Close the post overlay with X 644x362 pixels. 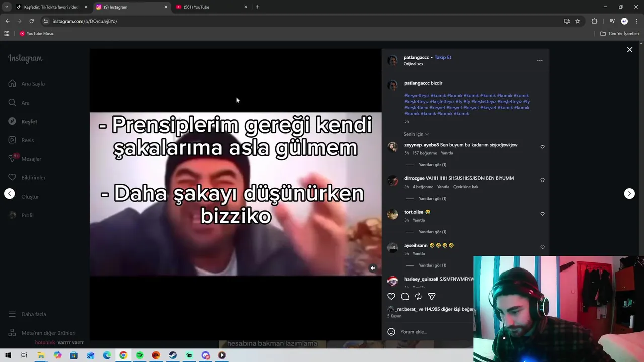coord(629,50)
